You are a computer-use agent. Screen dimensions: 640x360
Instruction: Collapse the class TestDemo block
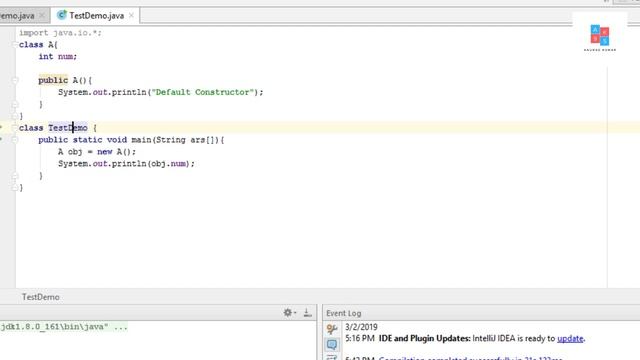click(x=15, y=128)
